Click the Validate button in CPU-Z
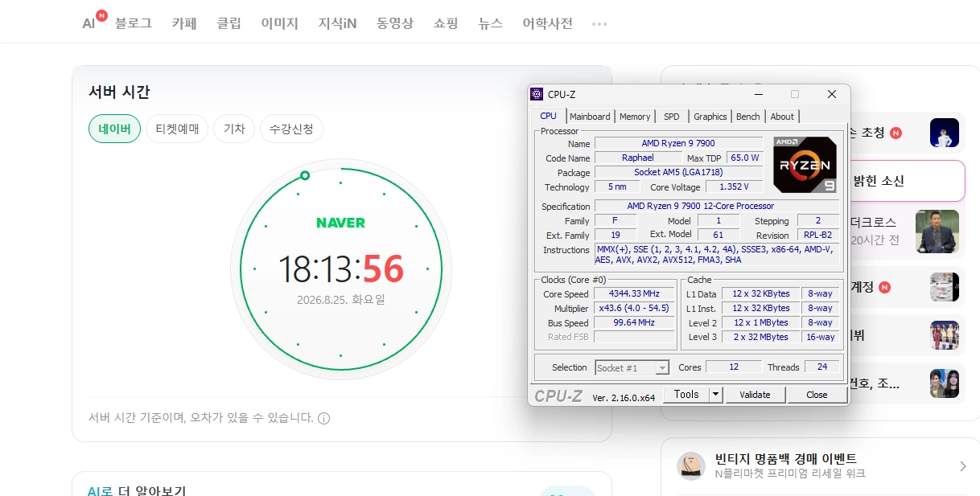 tap(755, 395)
